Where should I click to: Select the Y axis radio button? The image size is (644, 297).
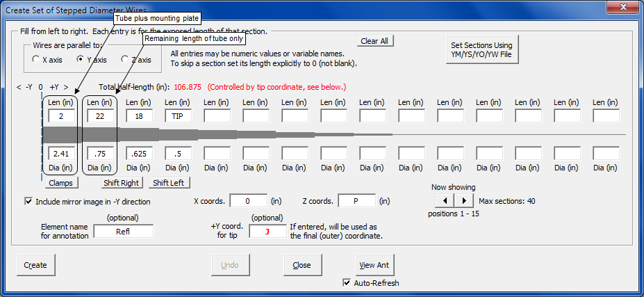tap(81, 60)
